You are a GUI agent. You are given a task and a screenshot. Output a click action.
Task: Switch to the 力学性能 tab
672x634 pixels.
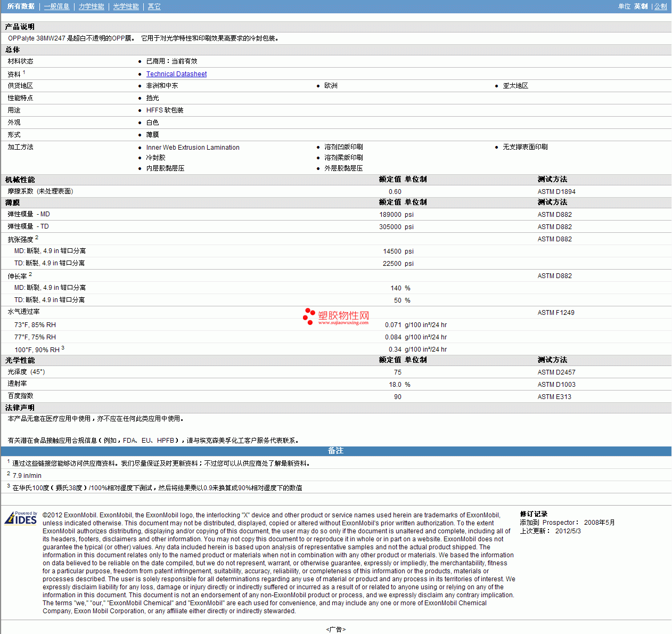point(91,6)
